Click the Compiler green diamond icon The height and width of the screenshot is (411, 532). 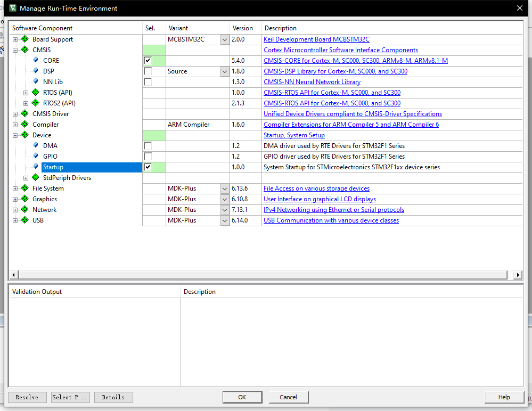(x=25, y=124)
